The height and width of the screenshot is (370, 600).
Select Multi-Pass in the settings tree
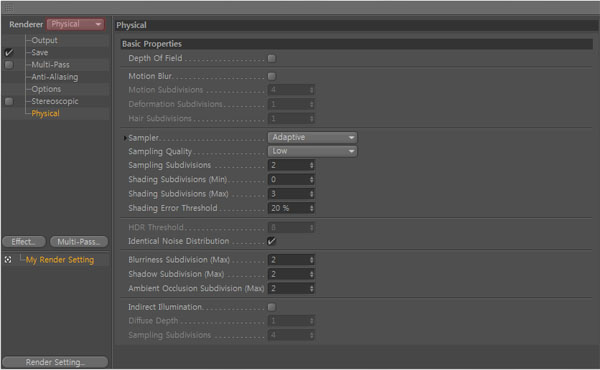tap(51, 65)
